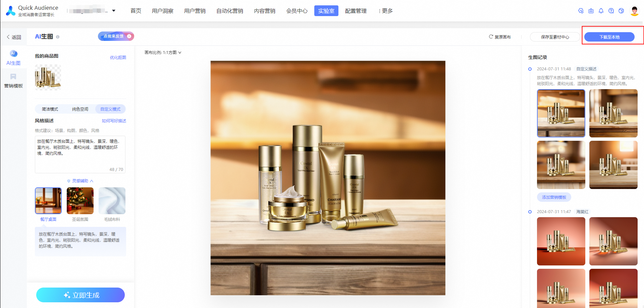Click the globe language icon
This screenshot has height=308, width=644.
[621, 11]
